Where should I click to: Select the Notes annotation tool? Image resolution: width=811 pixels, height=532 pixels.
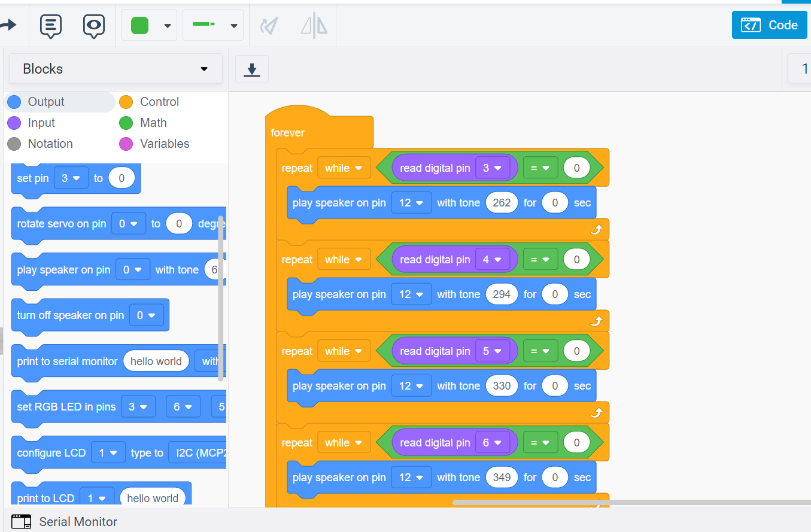point(51,26)
